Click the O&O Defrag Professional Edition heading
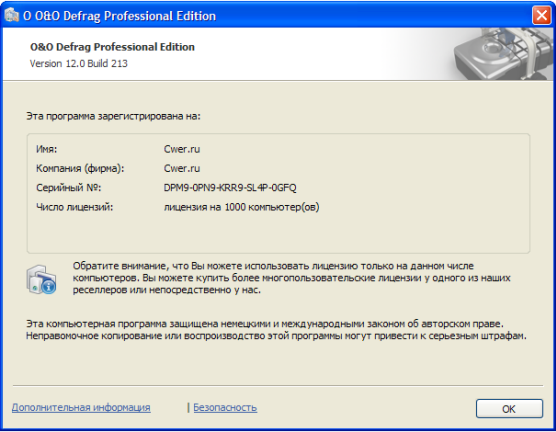This screenshot has width=556, height=432. [x=112, y=47]
